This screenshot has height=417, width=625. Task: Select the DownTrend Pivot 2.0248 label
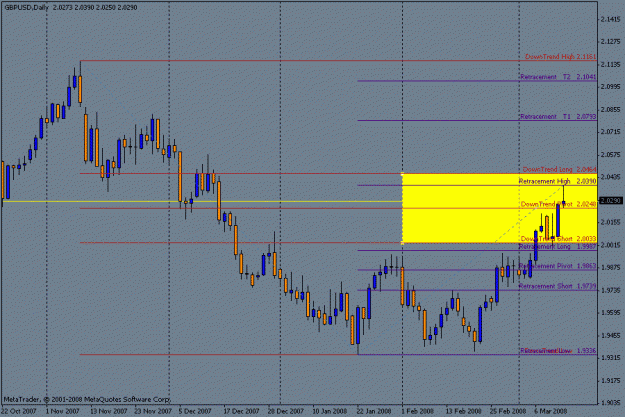pos(558,204)
